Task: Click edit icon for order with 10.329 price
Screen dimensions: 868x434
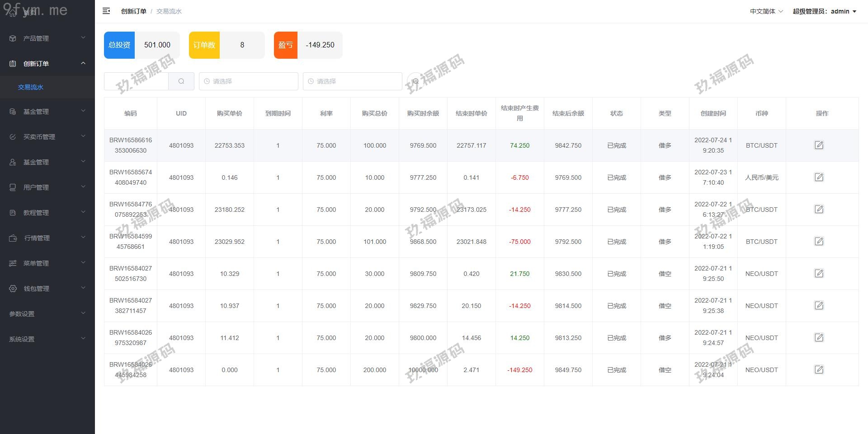Action: coord(819,274)
